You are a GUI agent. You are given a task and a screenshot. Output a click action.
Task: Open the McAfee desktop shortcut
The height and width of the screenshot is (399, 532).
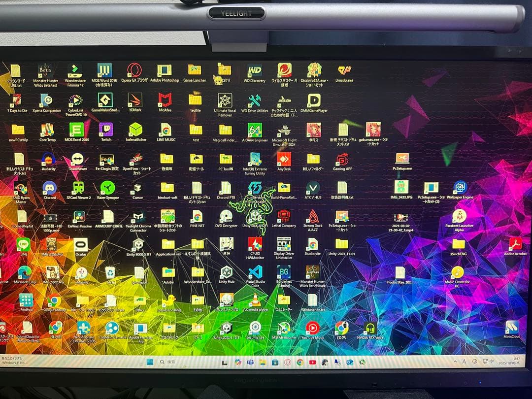pyautogui.click(x=165, y=100)
